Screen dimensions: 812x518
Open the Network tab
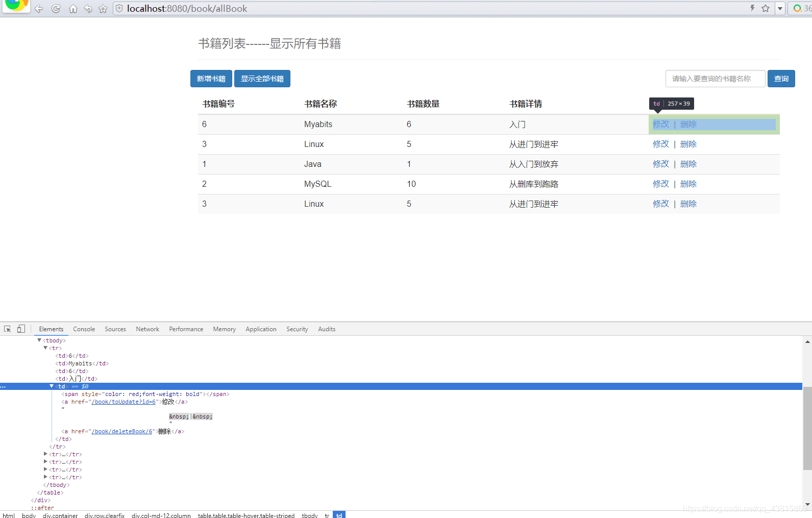pyautogui.click(x=147, y=329)
